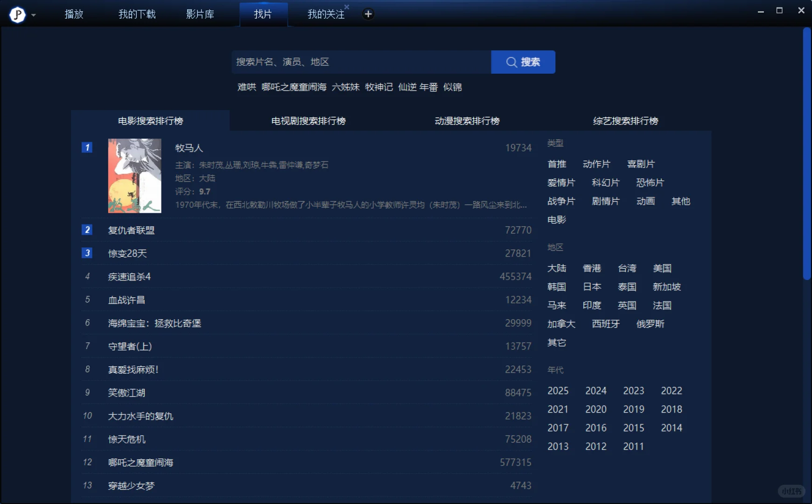The width and height of the screenshot is (812, 504).
Task: Filter by region 美国
Action: coord(662,268)
